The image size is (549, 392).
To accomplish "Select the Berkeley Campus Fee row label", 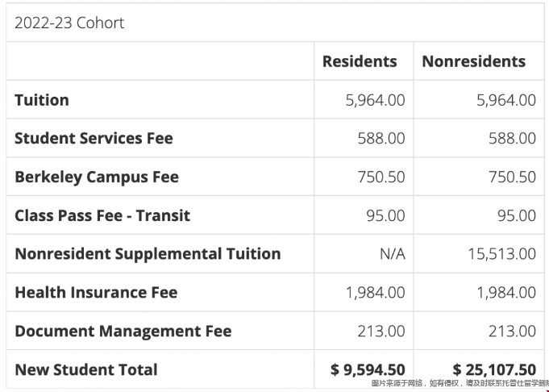I will pos(97,177).
